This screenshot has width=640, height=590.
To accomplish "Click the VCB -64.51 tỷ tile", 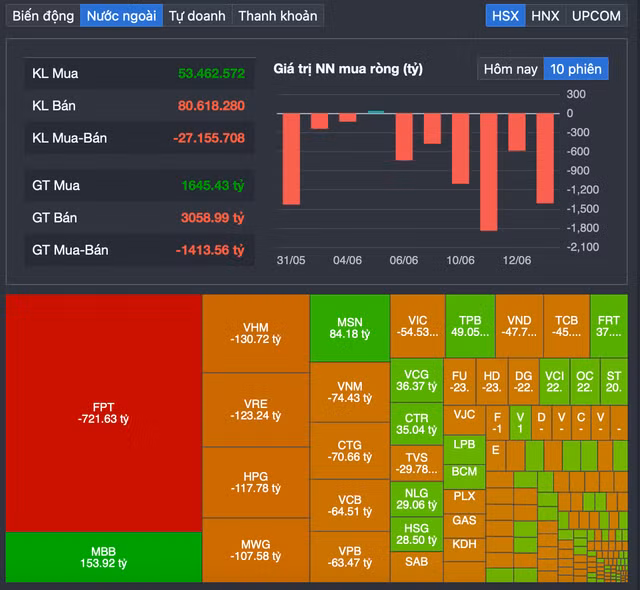I will (350, 505).
